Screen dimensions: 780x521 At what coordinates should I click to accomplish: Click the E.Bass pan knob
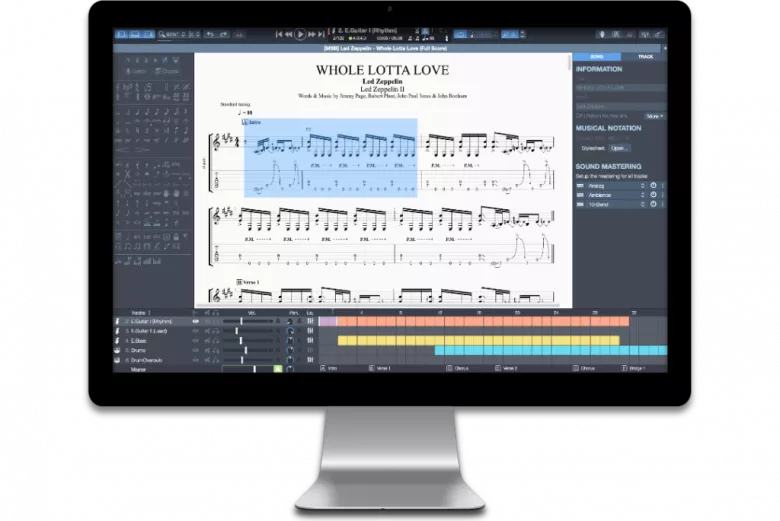point(290,341)
